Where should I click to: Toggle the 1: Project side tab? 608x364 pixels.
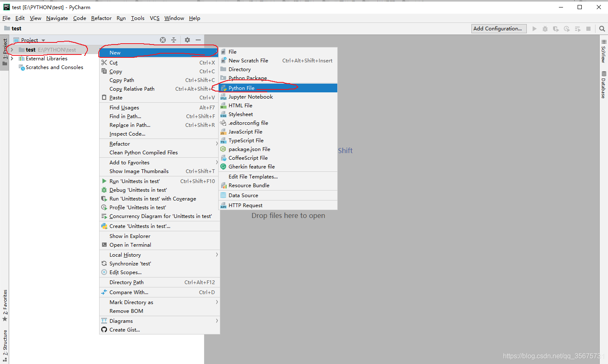[5, 52]
